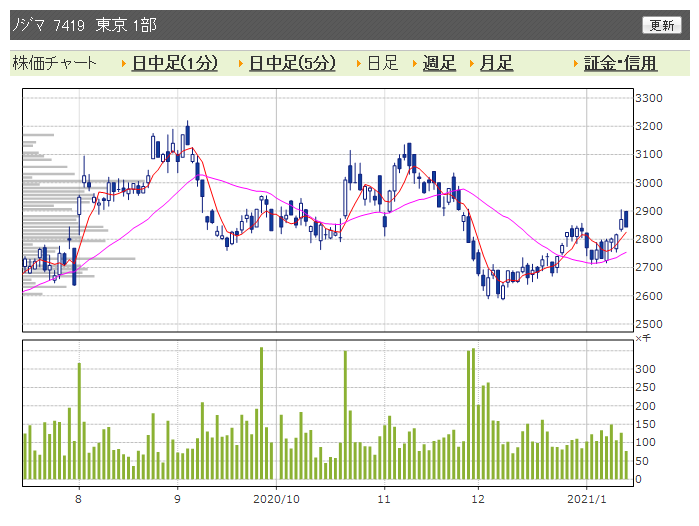Click the orange arrow before 日中足(5分)
This screenshot has height=526, width=699.
coord(241,64)
